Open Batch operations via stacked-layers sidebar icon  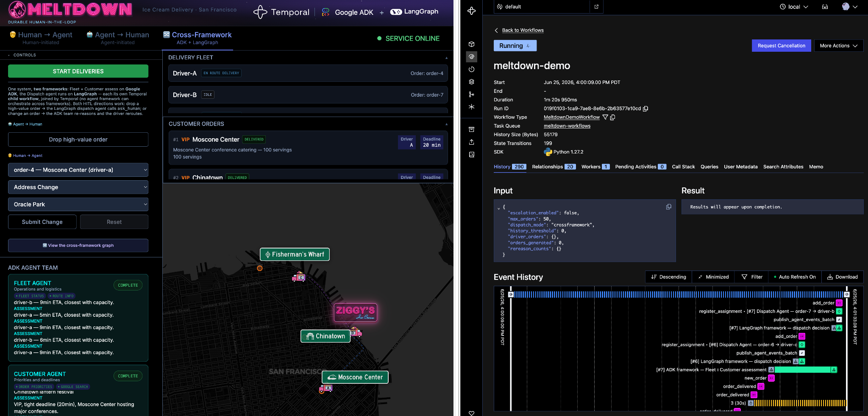pos(471,82)
